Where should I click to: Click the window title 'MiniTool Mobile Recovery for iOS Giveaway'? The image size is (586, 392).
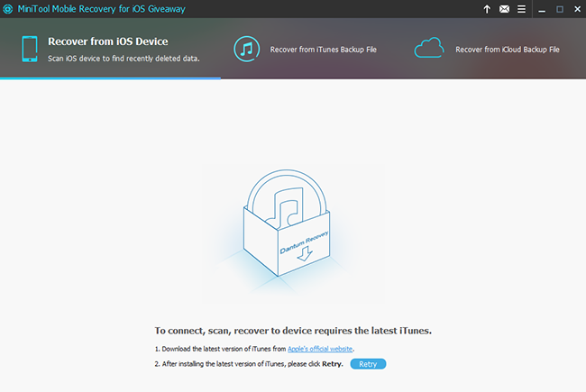(102, 9)
